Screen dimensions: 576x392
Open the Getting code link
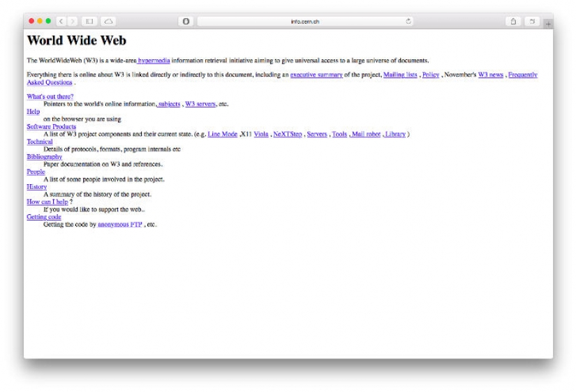tap(43, 217)
